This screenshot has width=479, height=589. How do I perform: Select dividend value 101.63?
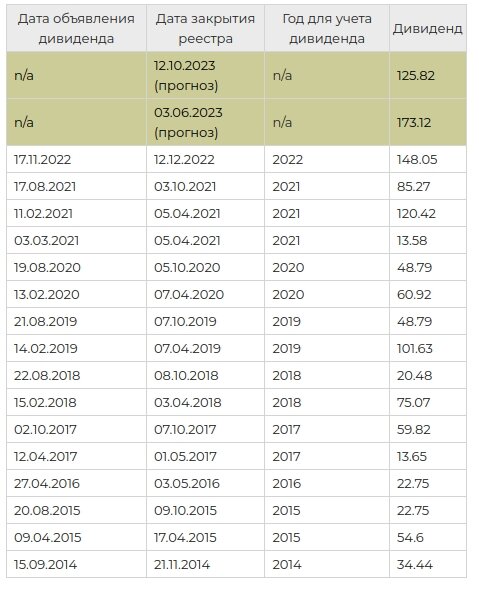point(415,349)
